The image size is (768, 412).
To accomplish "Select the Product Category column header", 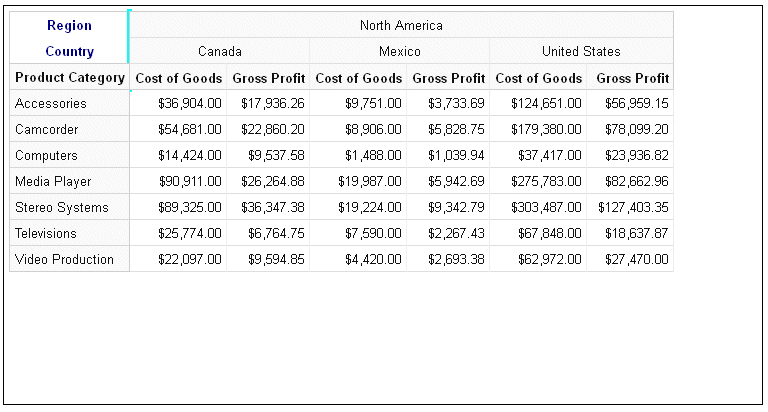I will 70,77.
